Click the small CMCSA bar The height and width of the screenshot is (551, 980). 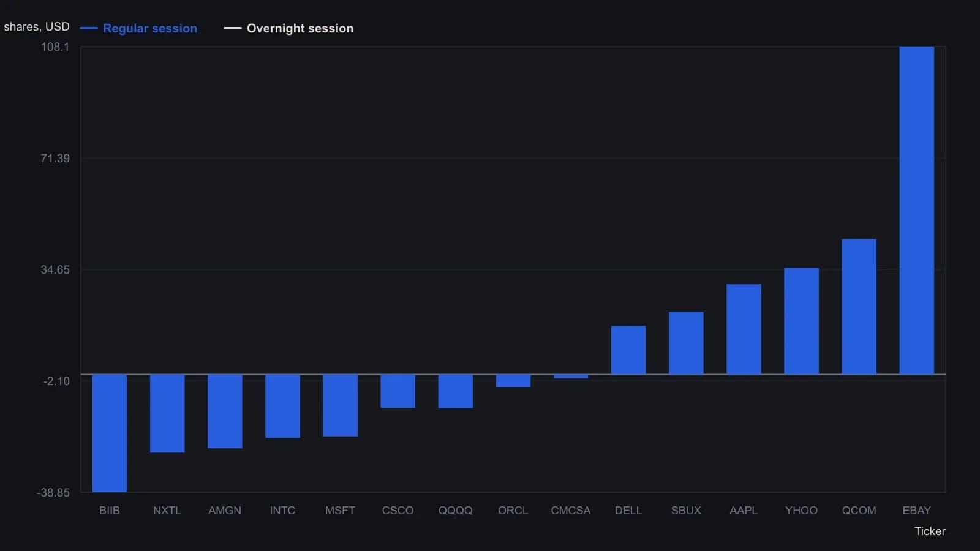[x=571, y=376]
